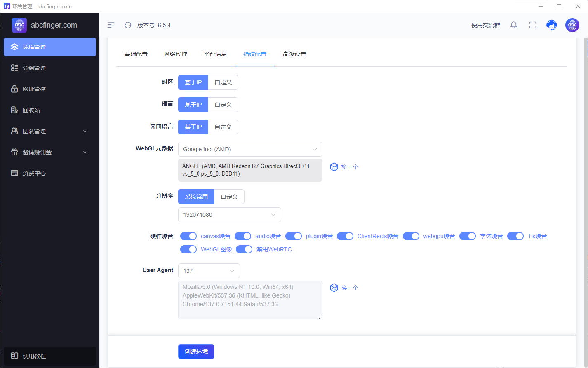The width and height of the screenshot is (588, 368).
Task: Click the User Agent string text area
Action: (x=250, y=300)
